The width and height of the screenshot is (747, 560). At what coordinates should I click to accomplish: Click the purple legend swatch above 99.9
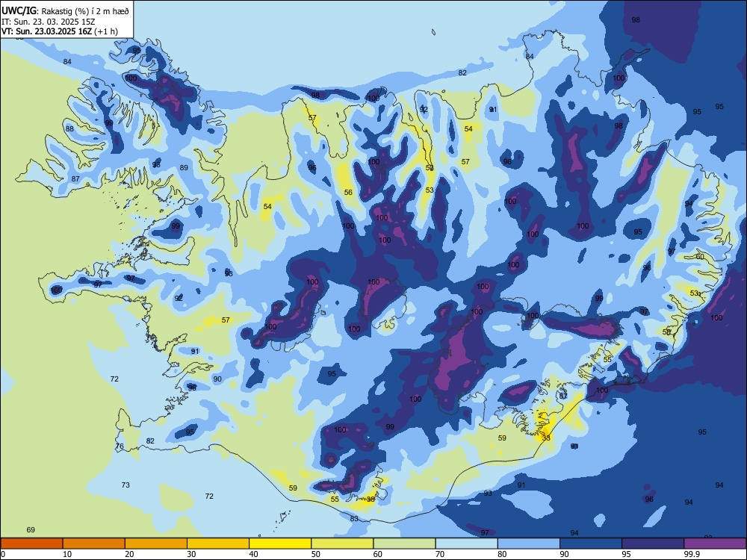[x=715, y=544]
